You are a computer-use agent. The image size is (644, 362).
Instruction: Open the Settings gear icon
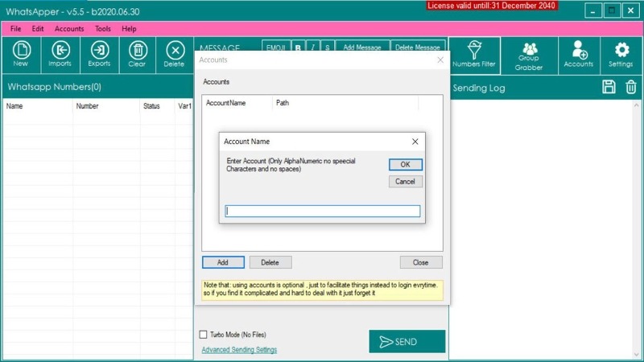[x=621, y=54]
